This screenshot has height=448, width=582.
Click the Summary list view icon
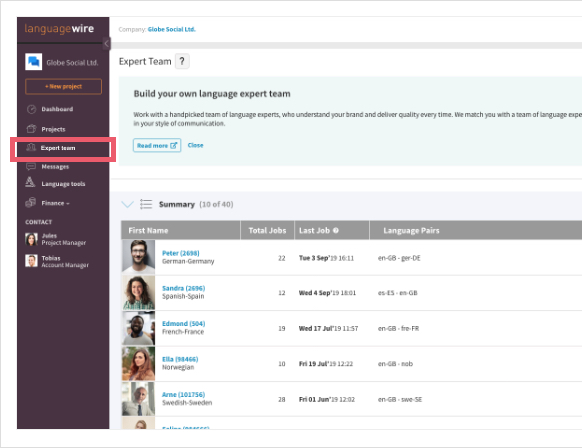click(146, 204)
